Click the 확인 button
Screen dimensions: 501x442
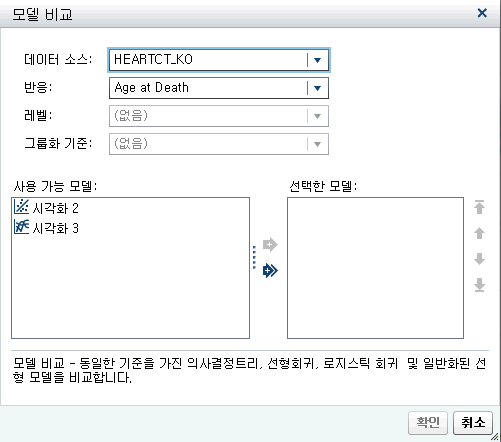tap(428, 423)
